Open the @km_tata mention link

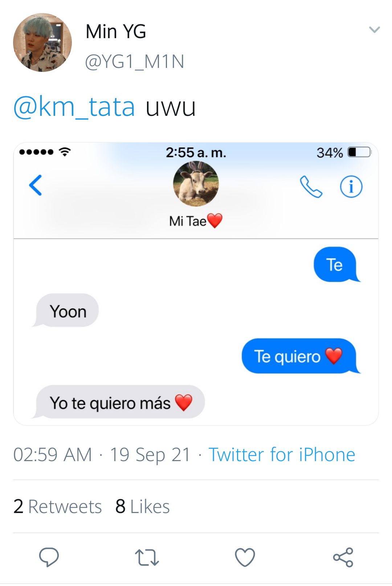pyautogui.click(x=74, y=107)
